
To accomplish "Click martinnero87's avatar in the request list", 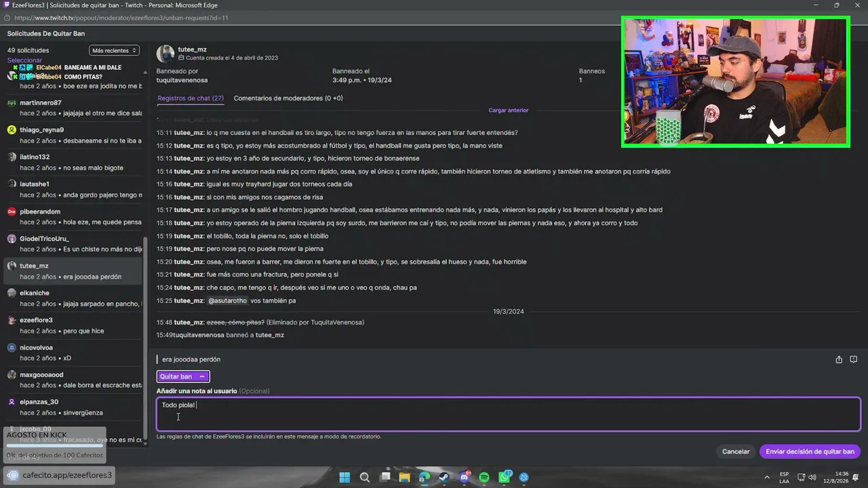I will coord(12,103).
